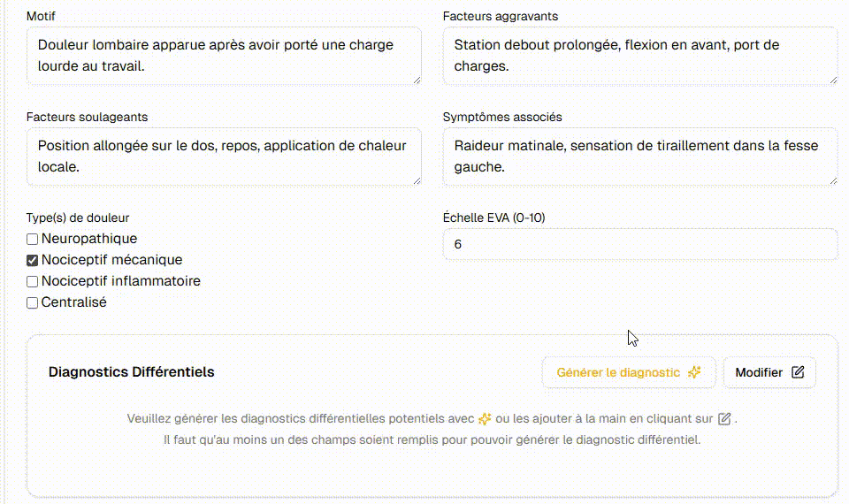Click inside the Facteurs aggravants text area
Screen dimensions: 849x504
point(639,56)
